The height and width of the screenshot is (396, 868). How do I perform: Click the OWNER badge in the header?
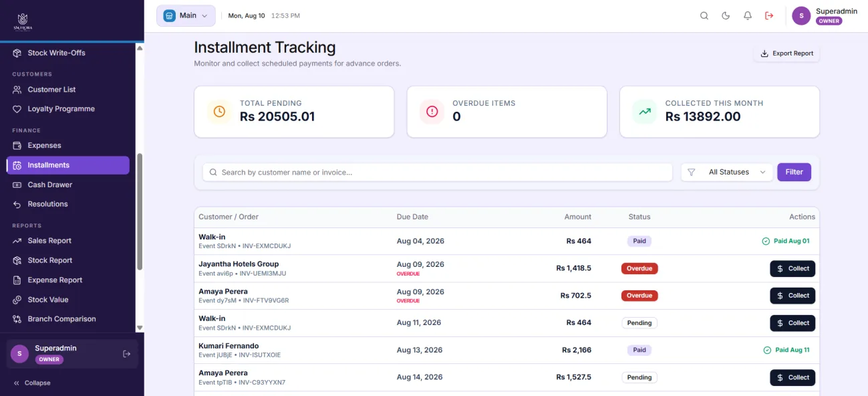pyautogui.click(x=829, y=21)
